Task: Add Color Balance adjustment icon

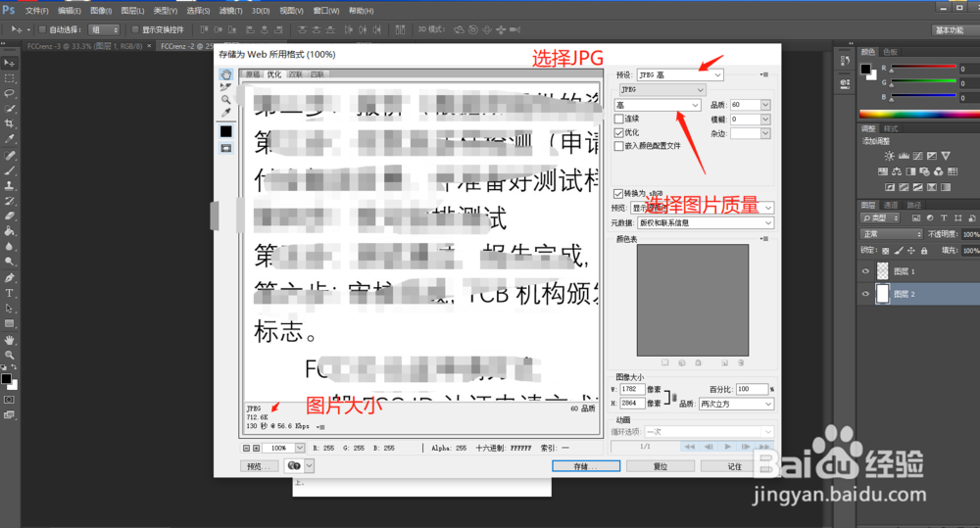Action: point(897,171)
